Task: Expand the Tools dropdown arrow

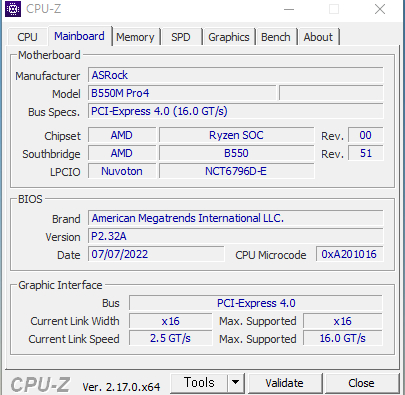Action: click(x=236, y=383)
